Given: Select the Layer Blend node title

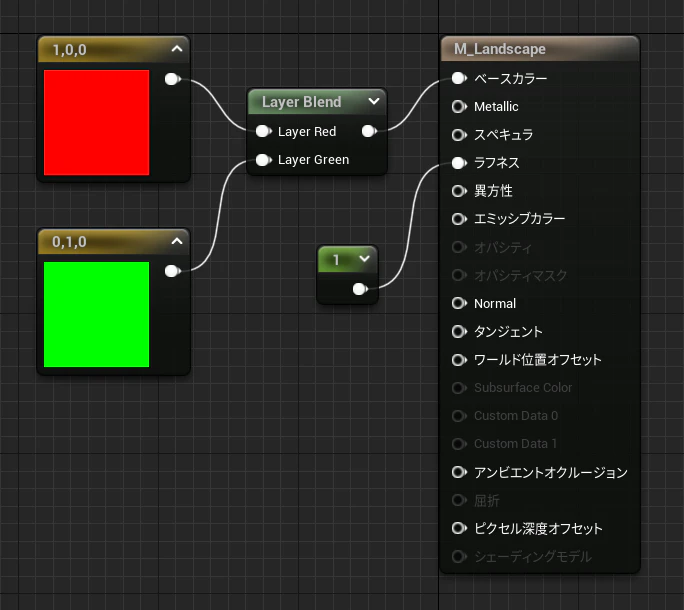Looking at the screenshot, I should [x=301, y=102].
